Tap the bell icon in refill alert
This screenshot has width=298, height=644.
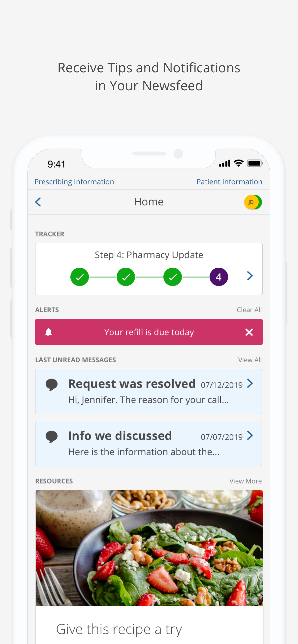coord(48,332)
